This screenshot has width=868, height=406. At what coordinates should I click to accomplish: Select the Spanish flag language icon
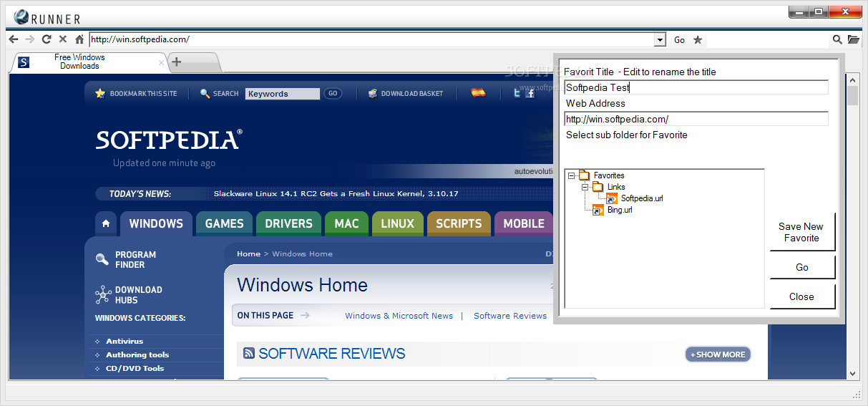478,92
